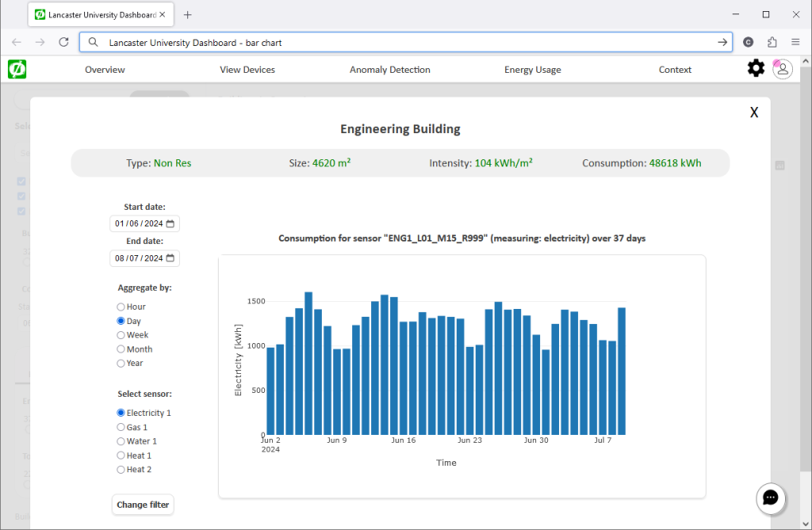Open the new tab plus icon

pos(188,15)
